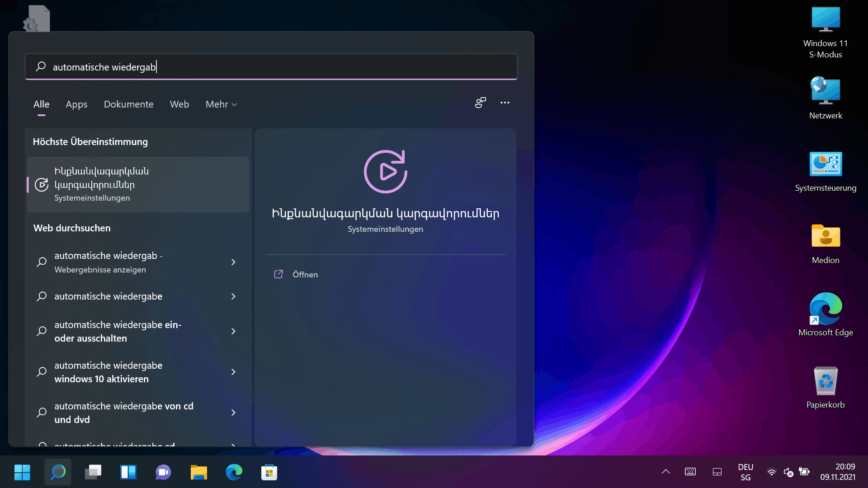The image size is (868, 488).
Task: Open the three-dots options menu in search
Action: click(505, 103)
